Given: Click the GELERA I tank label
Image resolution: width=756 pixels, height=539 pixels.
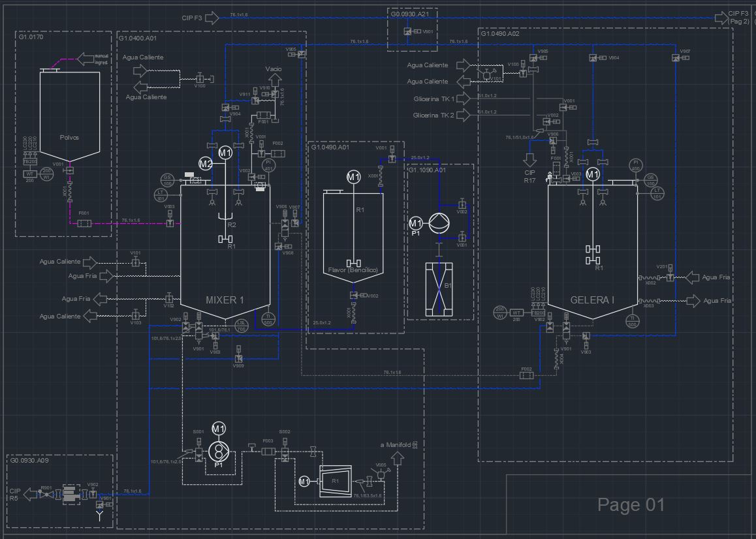Looking at the screenshot, I should 592,300.
